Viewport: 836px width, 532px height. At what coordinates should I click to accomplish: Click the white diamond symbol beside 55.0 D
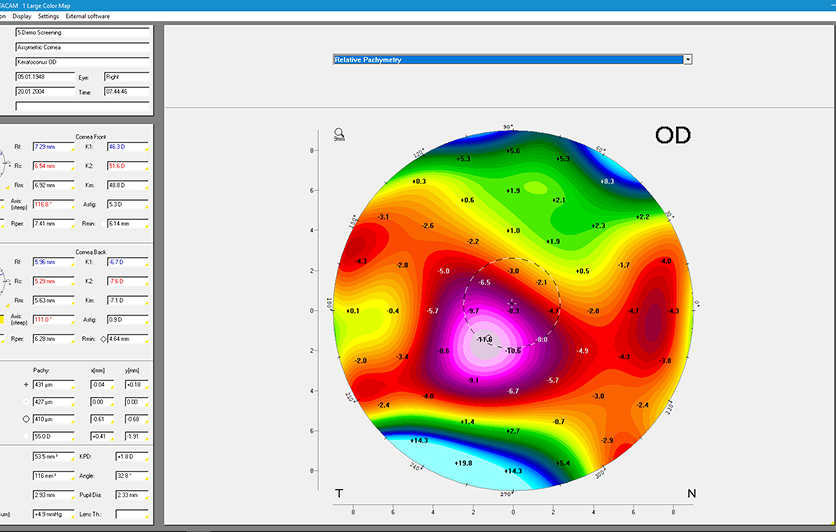coord(26,436)
